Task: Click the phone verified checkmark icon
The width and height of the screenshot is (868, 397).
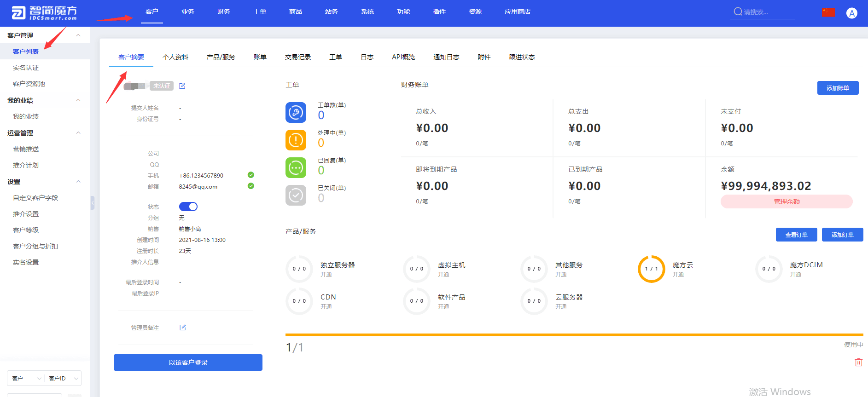Action: [251, 175]
